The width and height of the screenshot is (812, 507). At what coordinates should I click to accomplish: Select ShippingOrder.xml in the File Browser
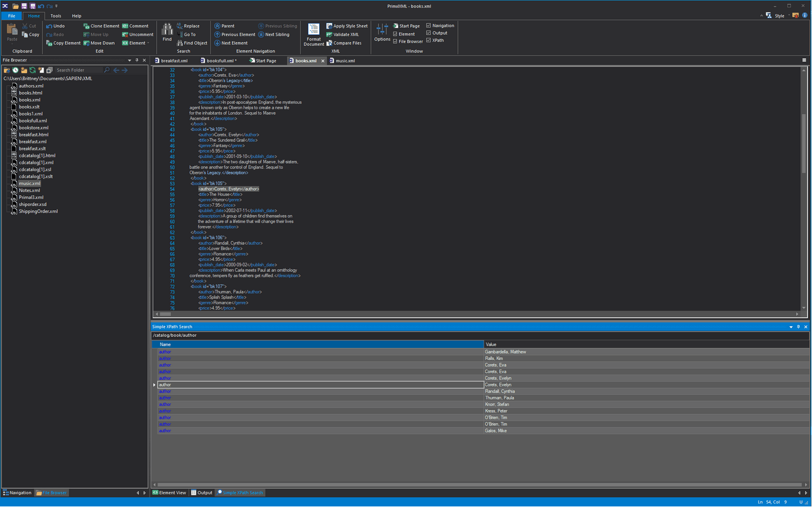pyautogui.click(x=38, y=211)
